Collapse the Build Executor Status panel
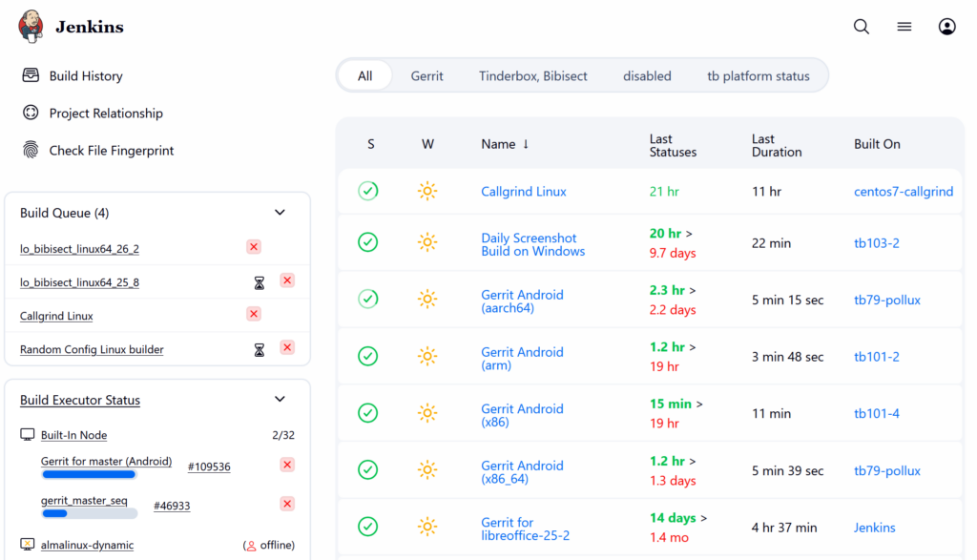The image size is (977, 560). 280,400
